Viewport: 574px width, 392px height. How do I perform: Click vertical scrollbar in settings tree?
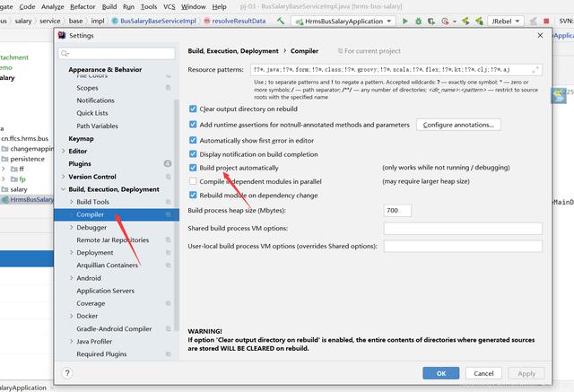[177, 214]
